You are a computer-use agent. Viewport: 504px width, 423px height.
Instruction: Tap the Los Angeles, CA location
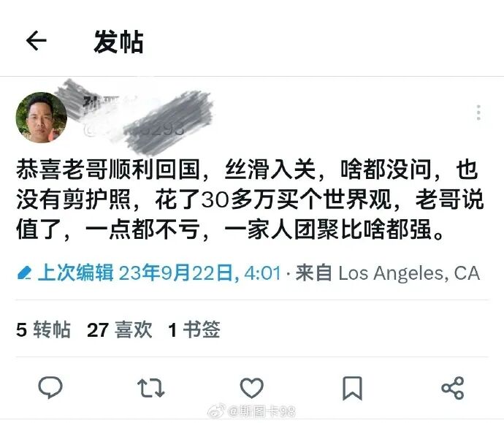pos(409,273)
